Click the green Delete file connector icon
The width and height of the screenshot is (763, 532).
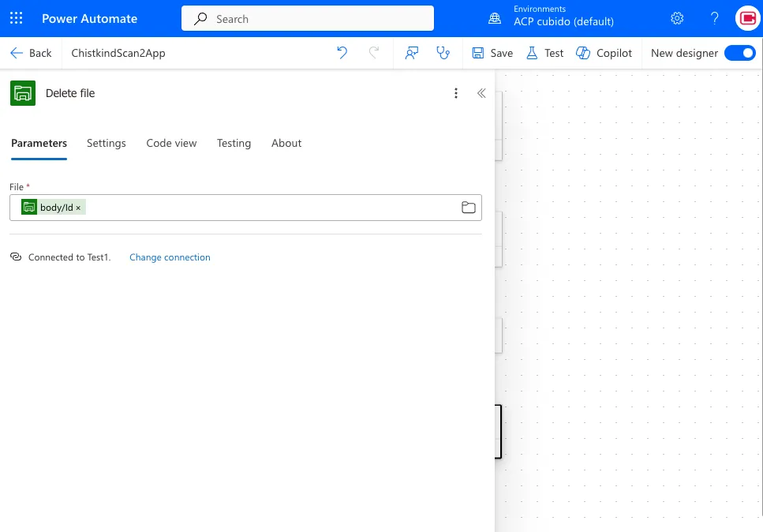[23, 92]
